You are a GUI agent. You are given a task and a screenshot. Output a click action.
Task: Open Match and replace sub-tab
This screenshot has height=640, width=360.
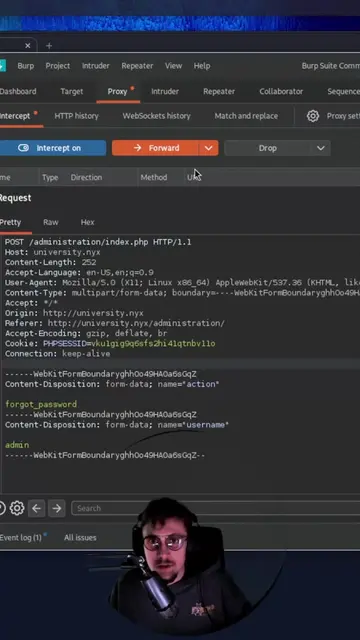pos(246,116)
